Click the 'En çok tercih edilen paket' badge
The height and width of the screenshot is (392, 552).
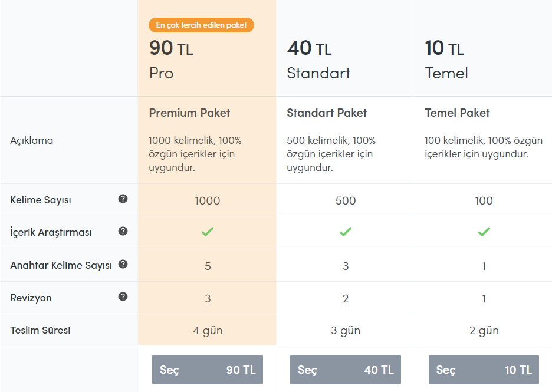(x=201, y=25)
